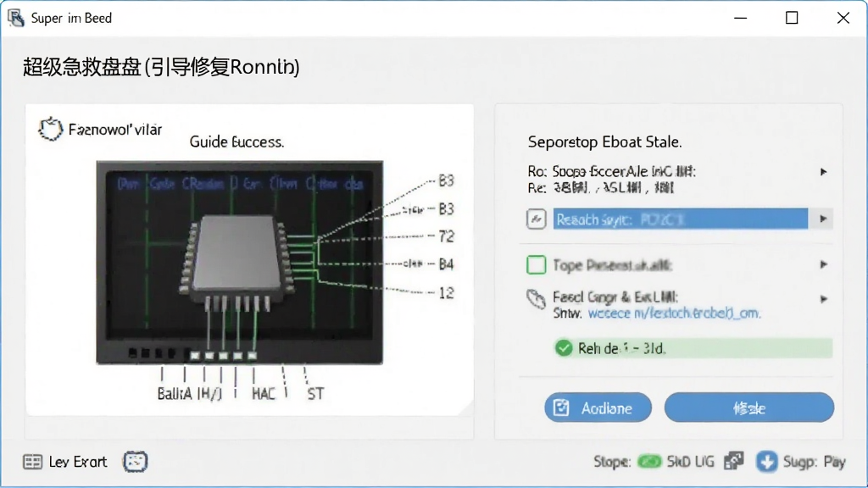
Task: Toggle the green Stope switch in the status bar
Action: pyautogui.click(x=648, y=462)
